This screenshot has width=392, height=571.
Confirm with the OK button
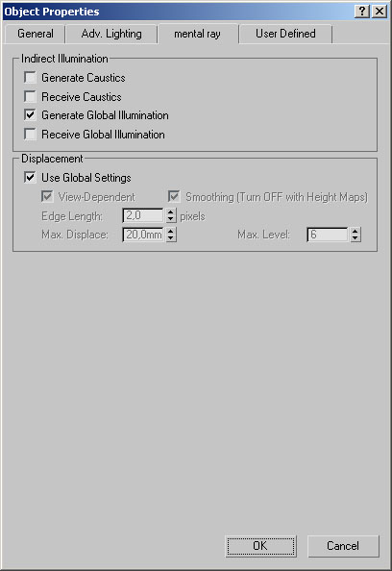pyautogui.click(x=260, y=546)
